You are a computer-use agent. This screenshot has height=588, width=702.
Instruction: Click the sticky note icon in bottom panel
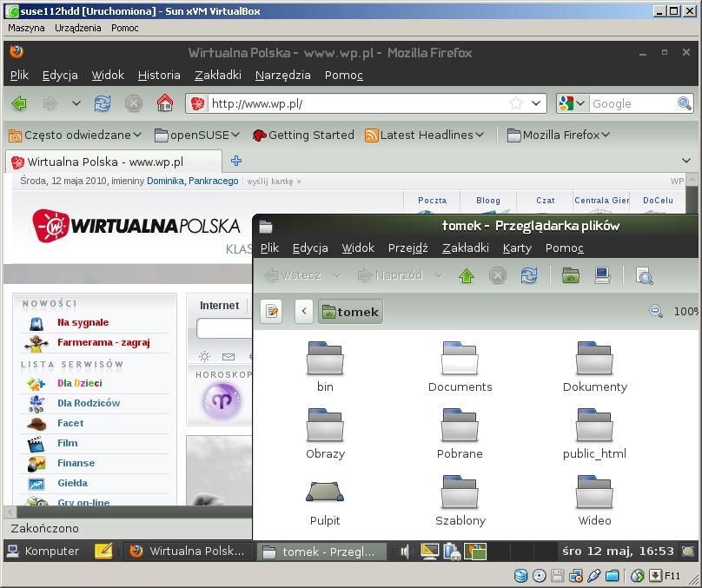[x=103, y=552]
